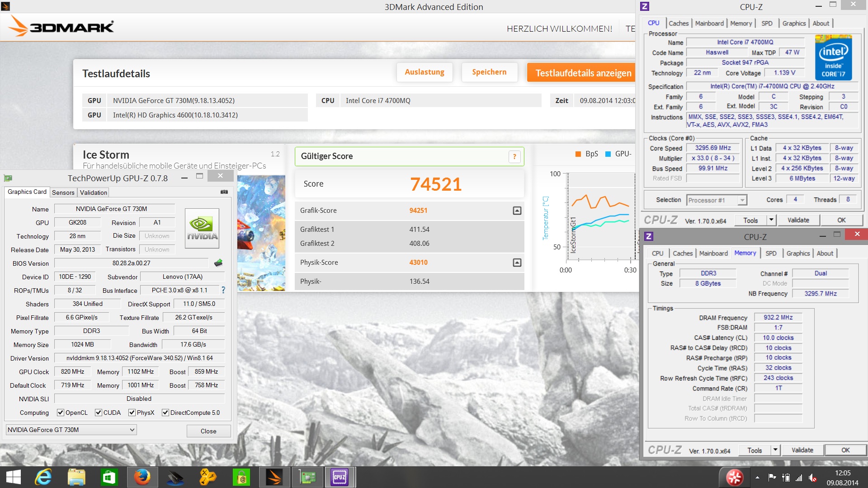Click the Bus Interface question mark in GPU-Z
The width and height of the screenshot is (868, 488).
223,290
